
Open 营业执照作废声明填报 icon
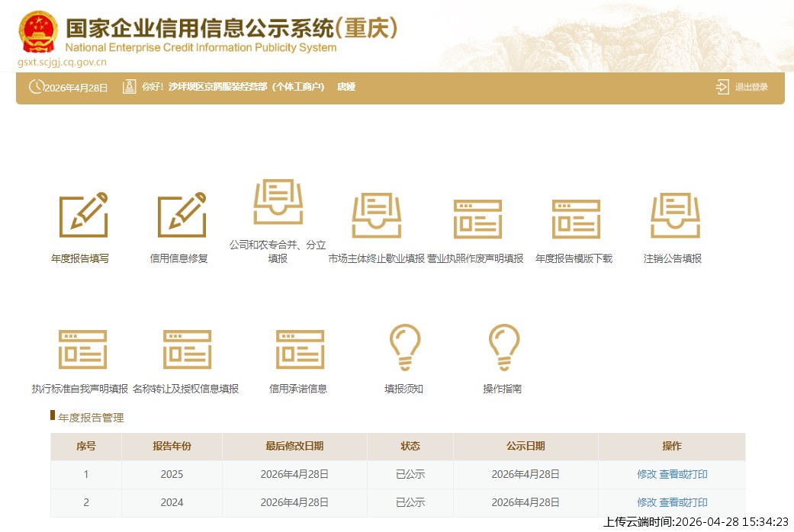coord(477,219)
